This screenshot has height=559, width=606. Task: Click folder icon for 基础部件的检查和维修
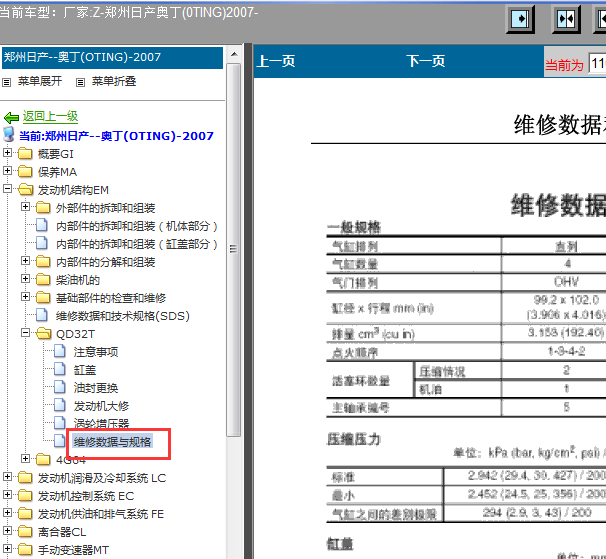click(x=43, y=298)
